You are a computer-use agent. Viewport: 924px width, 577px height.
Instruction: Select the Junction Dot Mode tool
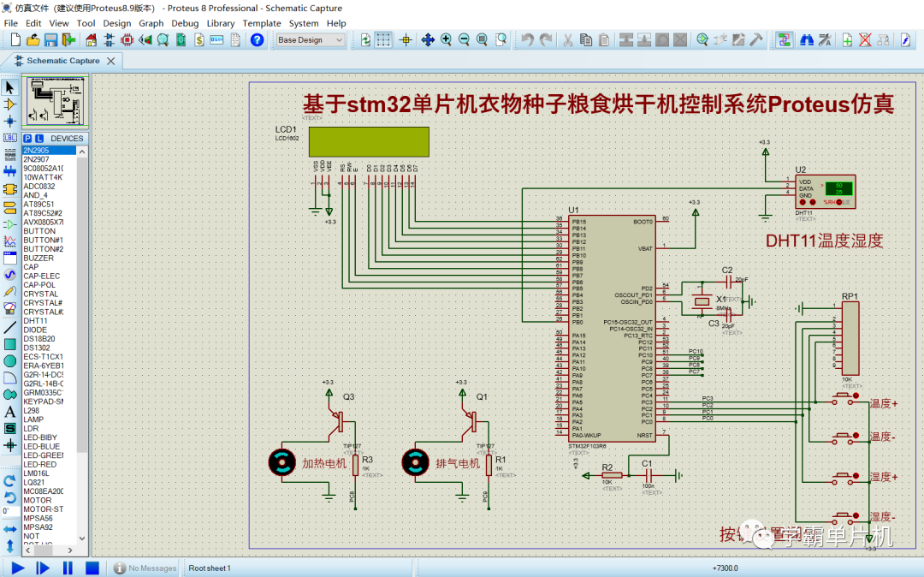9,121
